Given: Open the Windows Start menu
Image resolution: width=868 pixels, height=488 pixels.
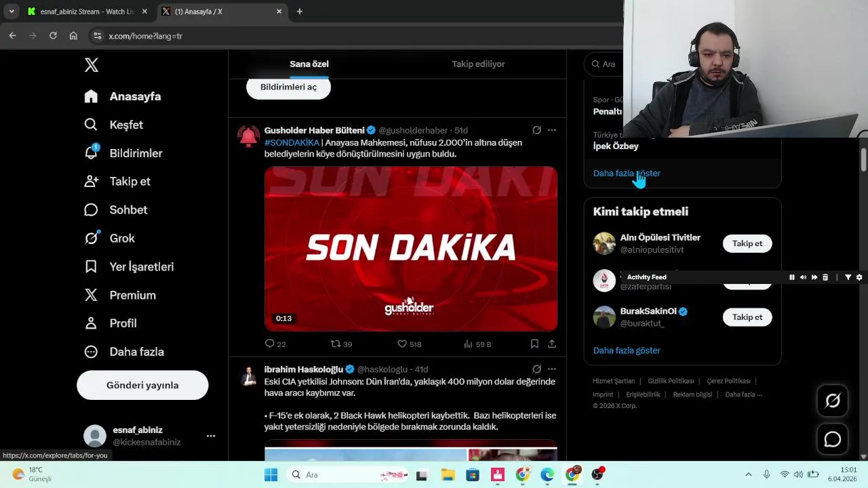Looking at the screenshot, I should [x=271, y=474].
